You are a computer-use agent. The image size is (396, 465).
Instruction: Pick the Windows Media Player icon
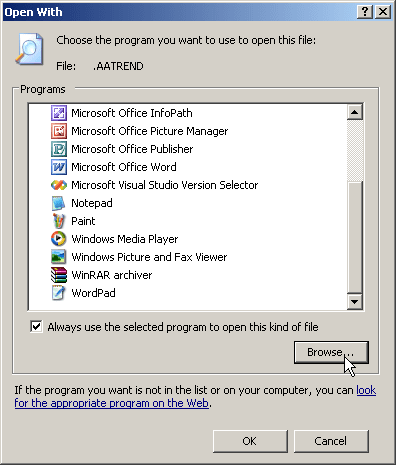pos(59,239)
